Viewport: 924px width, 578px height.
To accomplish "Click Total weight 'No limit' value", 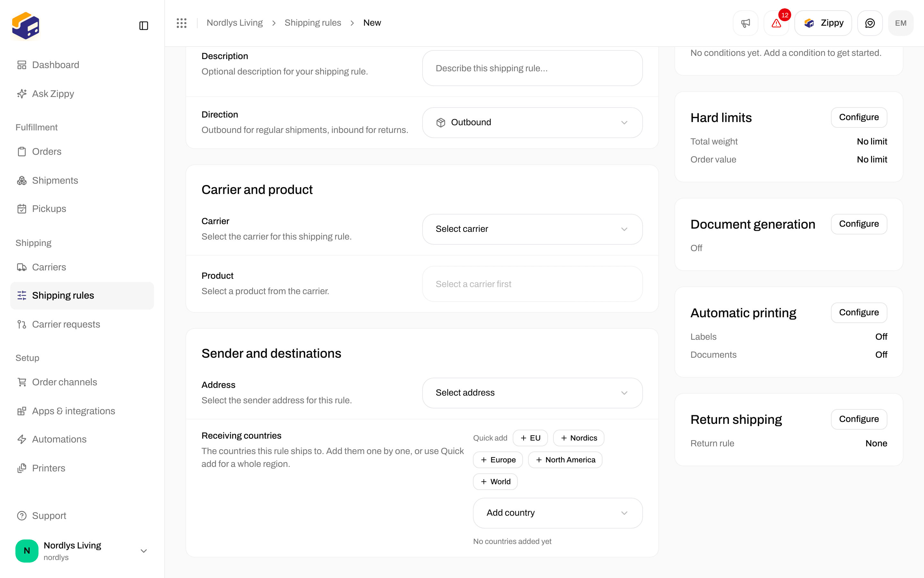I will [872, 141].
